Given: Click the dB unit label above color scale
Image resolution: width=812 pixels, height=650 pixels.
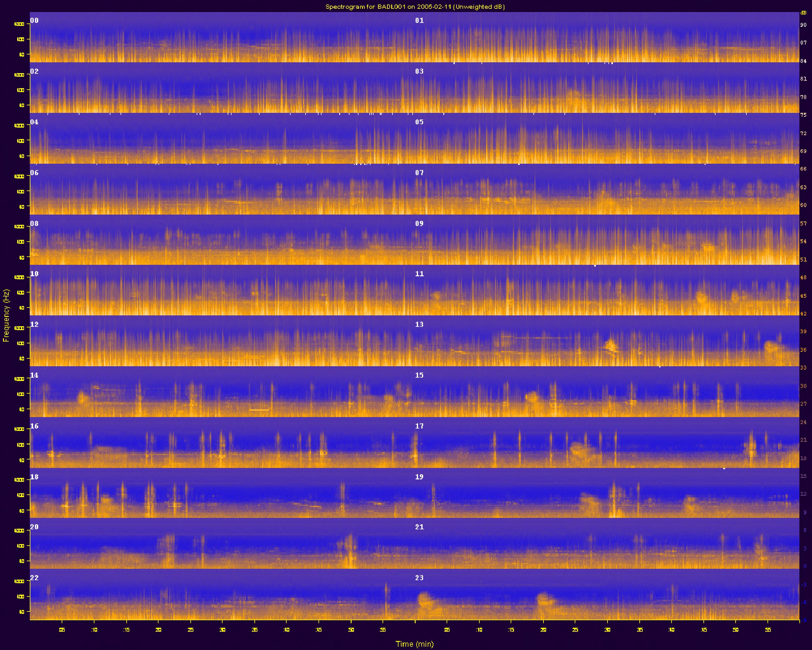Looking at the screenshot, I should pos(803,13).
